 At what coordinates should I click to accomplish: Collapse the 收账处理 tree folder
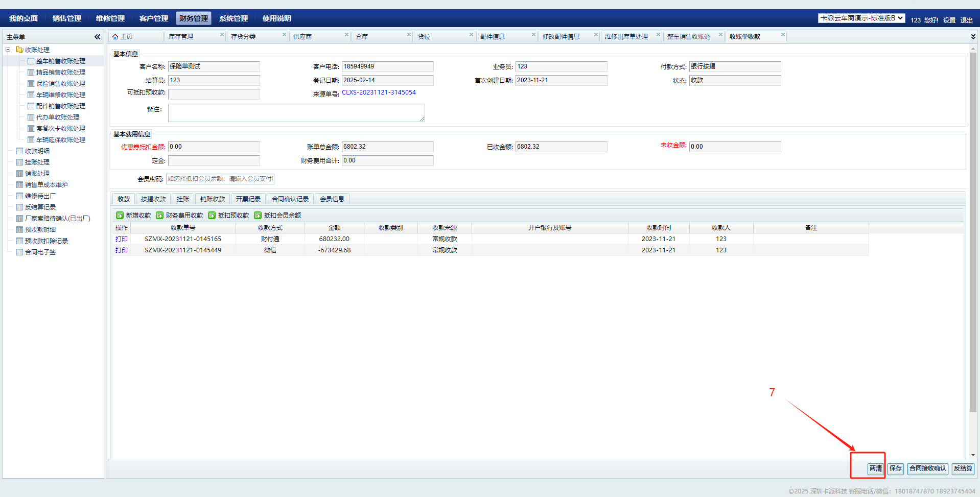pos(8,50)
